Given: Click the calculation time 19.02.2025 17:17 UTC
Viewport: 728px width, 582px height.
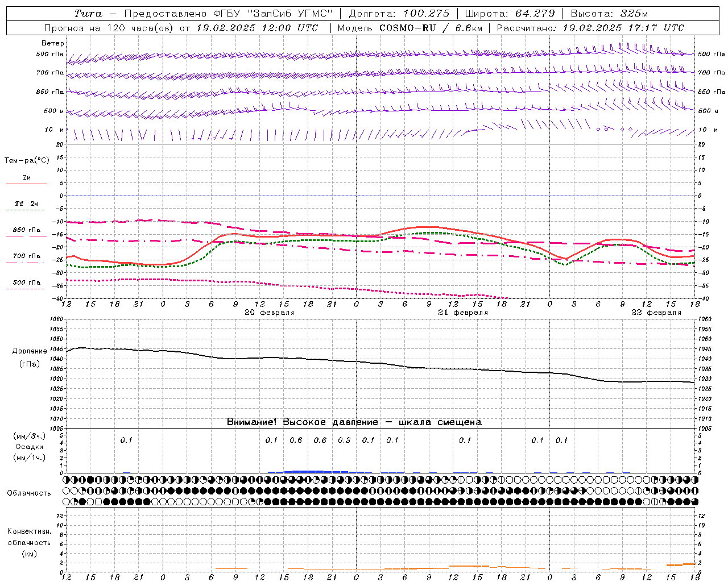Looking at the screenshot, I should [x=623, y=28].
